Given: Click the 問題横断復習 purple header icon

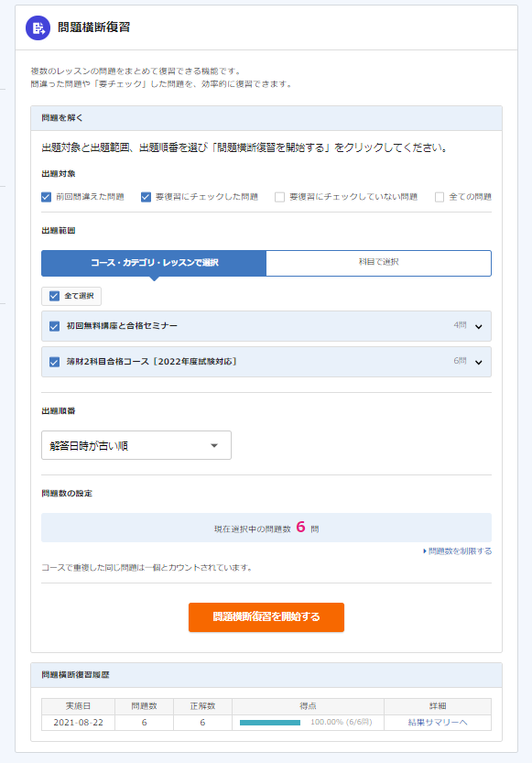Looking at the screenshot, I should (38, 27).
